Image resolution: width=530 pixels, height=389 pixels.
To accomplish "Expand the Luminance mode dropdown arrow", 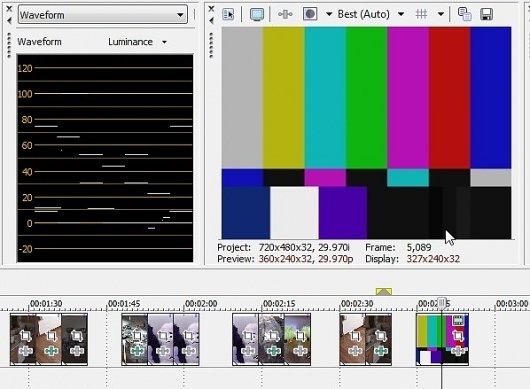I will 164,42.
